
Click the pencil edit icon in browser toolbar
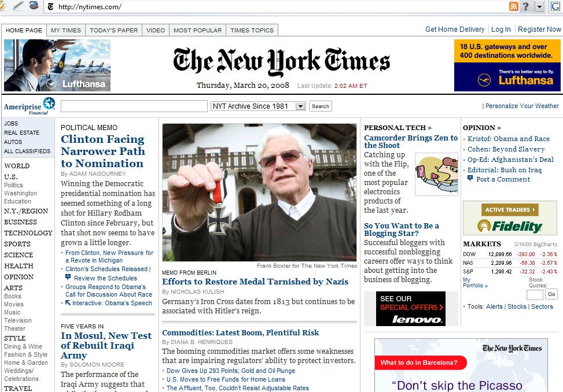click(18, 5)
